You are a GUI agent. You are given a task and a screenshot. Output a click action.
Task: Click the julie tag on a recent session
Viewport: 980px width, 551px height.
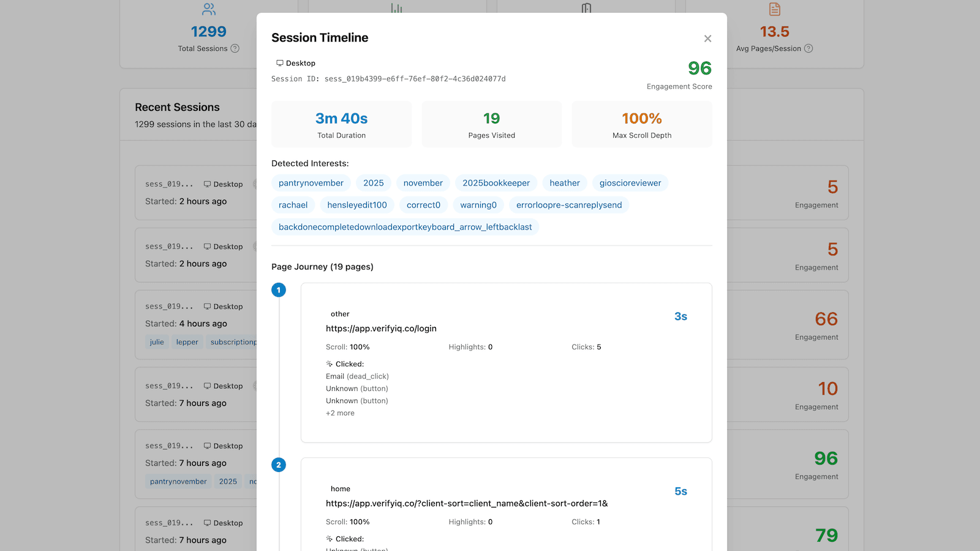click(157, 342)
